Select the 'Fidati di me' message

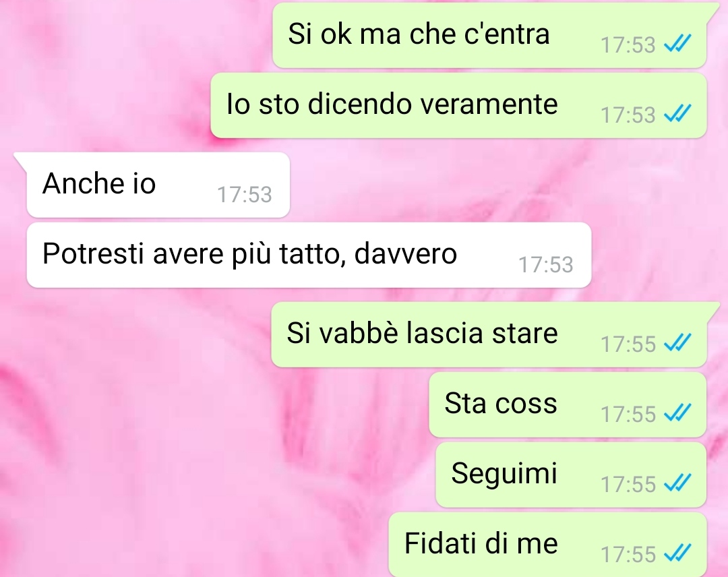547,545
